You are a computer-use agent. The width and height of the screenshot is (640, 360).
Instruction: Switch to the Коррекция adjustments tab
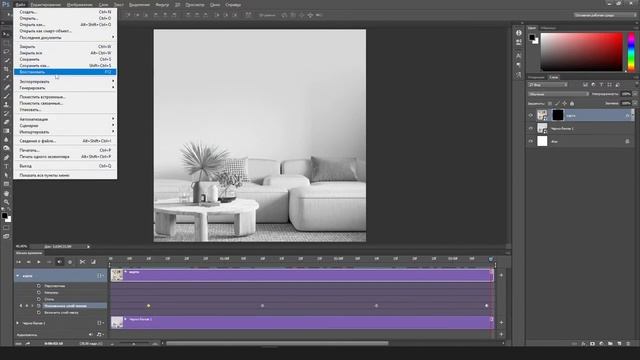click(536, 77)
